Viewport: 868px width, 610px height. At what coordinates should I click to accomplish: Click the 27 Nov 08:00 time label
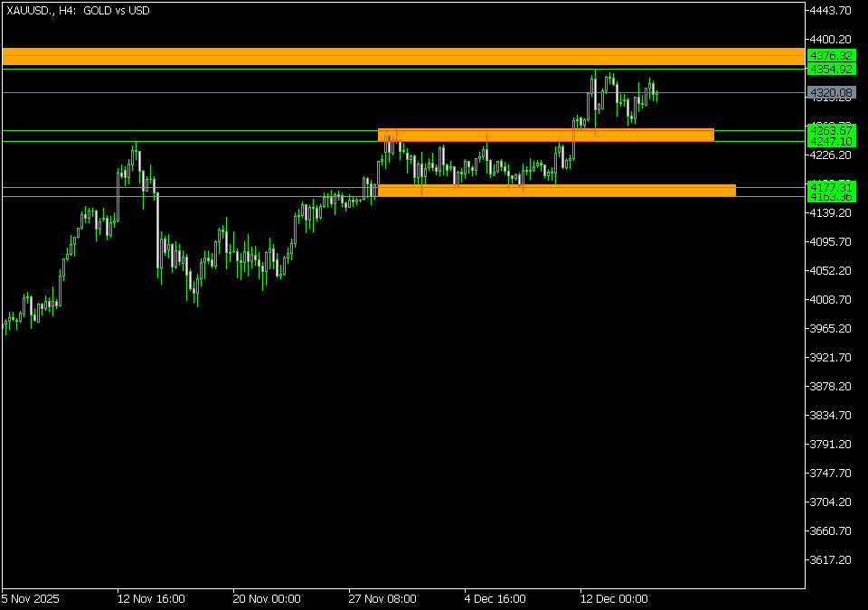382,598
